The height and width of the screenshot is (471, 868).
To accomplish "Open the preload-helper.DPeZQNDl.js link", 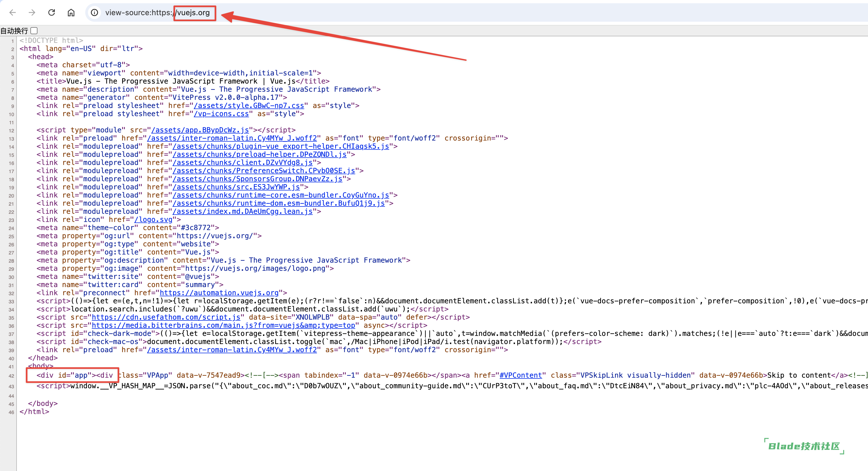I will pyautogui.click(x=260, y=154).
